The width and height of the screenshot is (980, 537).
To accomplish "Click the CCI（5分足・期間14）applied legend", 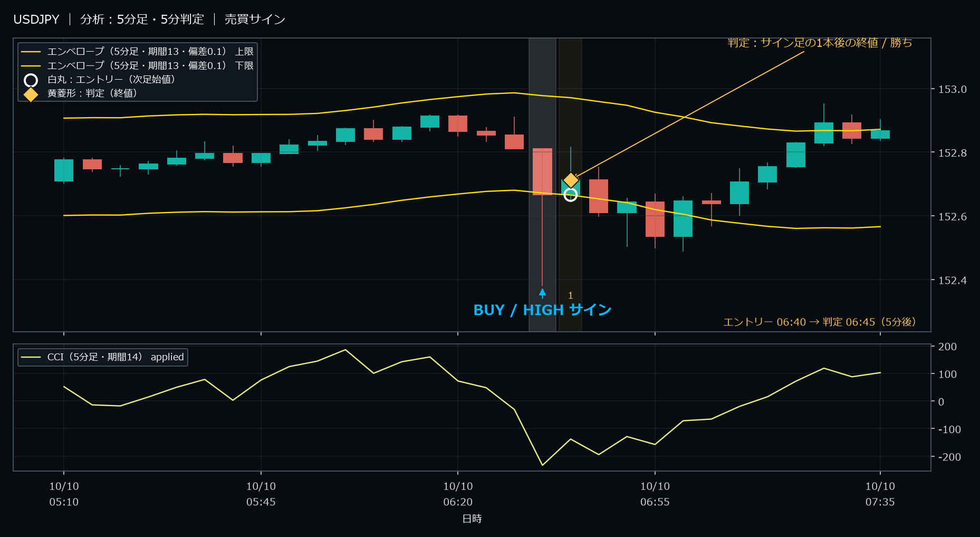I will (x=103, y=357).
